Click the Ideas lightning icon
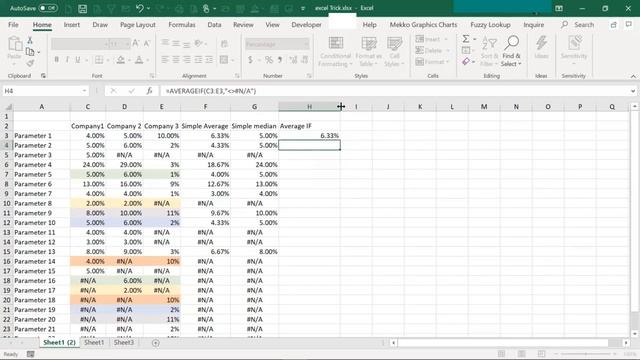The width and height of the screenshot is (640, 360). (x=542, y=43)
